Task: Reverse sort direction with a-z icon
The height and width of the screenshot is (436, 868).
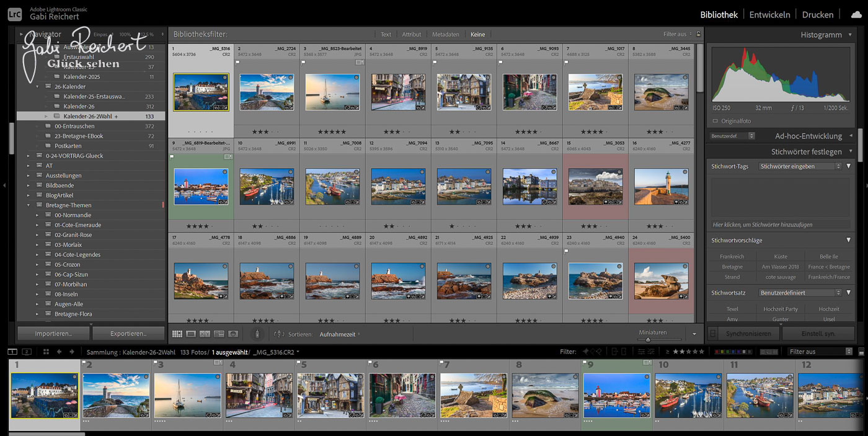Action: click(278, 334)
